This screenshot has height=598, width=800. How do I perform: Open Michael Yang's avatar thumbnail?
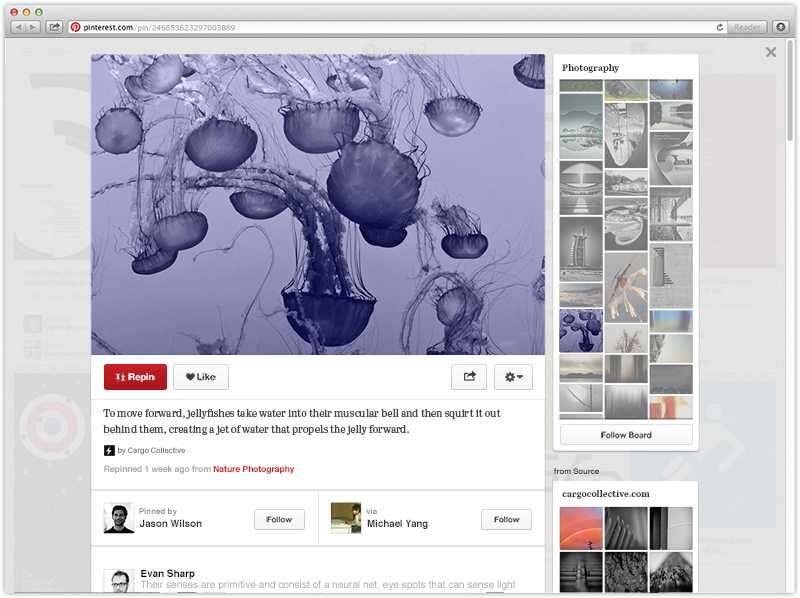[x=346, y=518]
